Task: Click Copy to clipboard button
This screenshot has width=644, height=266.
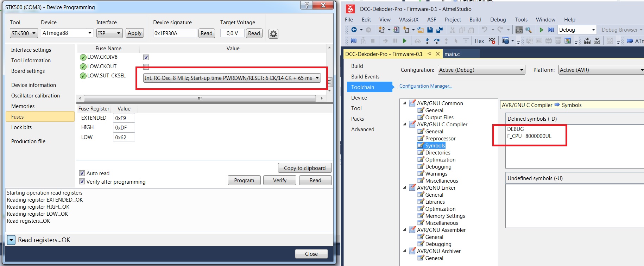Action: pos(305,168)
